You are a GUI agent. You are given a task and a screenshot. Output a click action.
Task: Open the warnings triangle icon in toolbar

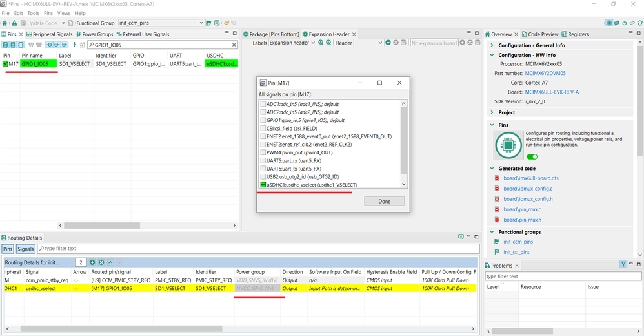point(14,23)
